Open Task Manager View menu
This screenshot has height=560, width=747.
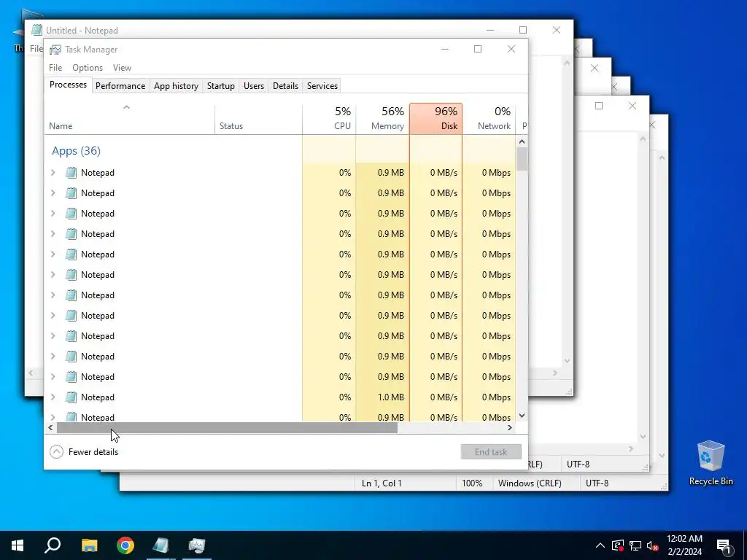point(122,68)
